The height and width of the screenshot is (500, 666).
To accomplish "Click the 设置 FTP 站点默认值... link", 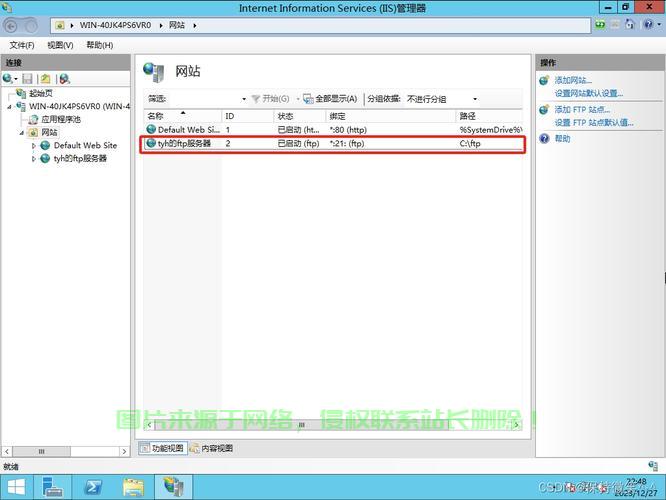I will tap(594, 123).
